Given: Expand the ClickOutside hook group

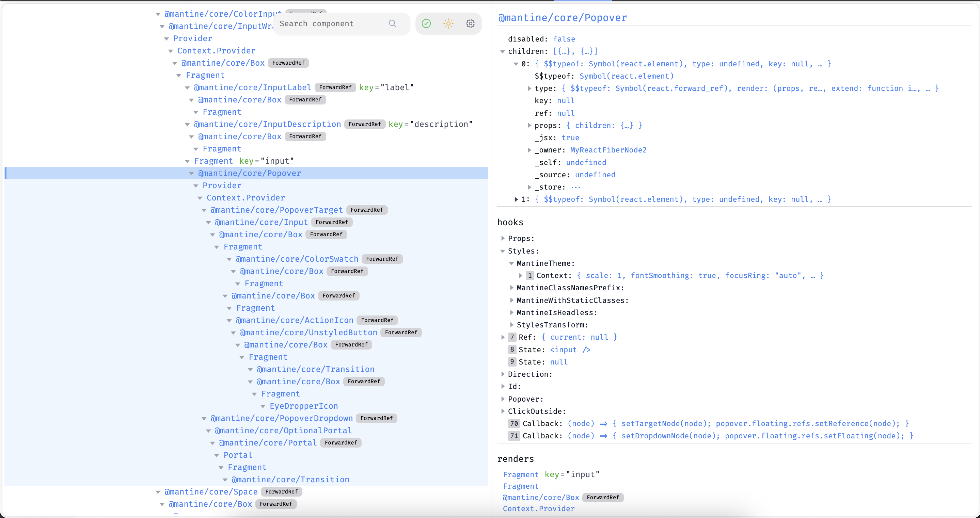Looking at the screenshot, I should click(x=503, y=411).
